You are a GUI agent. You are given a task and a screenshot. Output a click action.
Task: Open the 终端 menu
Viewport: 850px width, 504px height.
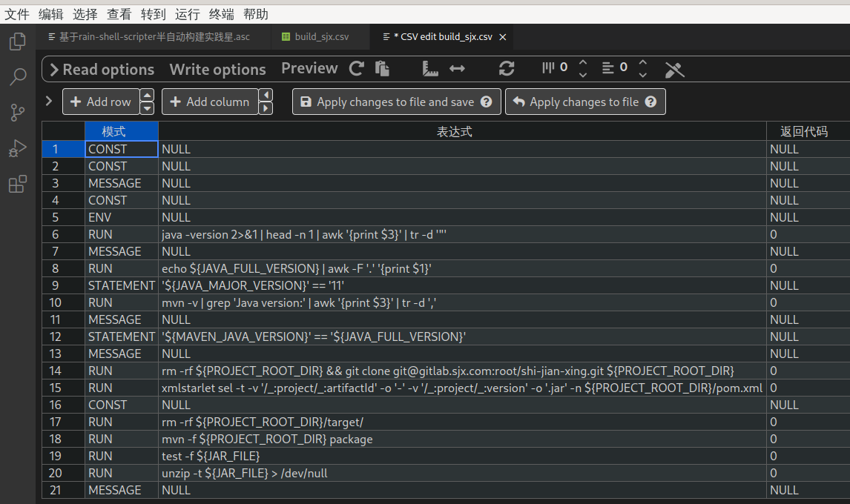tap(220, 14)
